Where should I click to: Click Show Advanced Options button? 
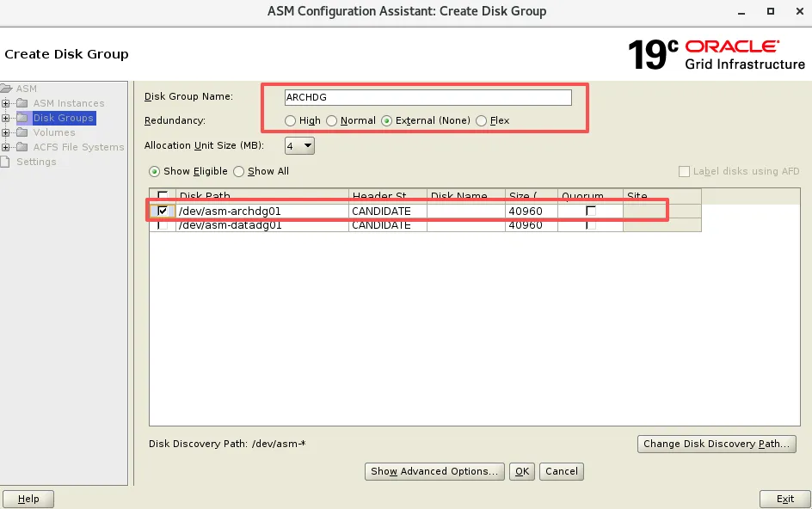tap(434, 471)
